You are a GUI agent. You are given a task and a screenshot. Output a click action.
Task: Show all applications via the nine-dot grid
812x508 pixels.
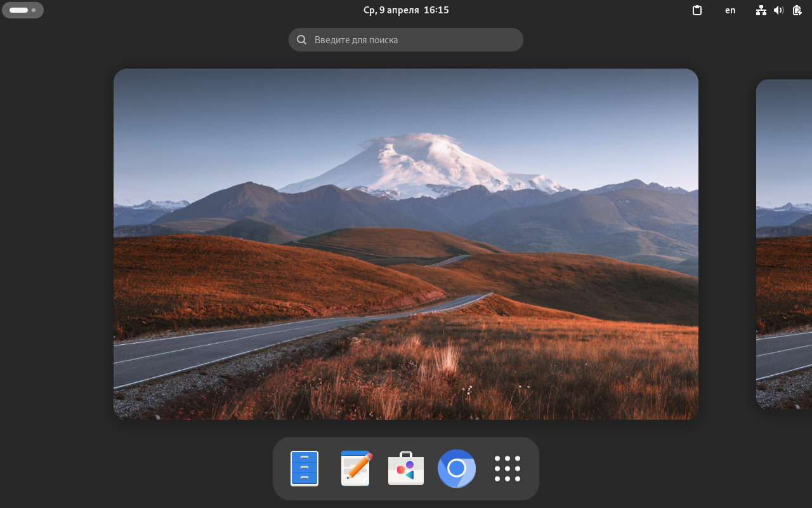point(507,469)
